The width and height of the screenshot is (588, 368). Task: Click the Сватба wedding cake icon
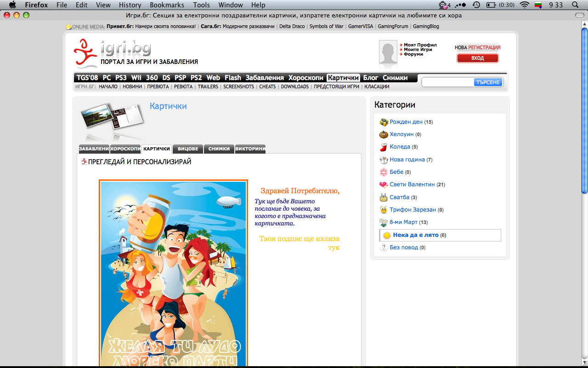coord(384,197)
